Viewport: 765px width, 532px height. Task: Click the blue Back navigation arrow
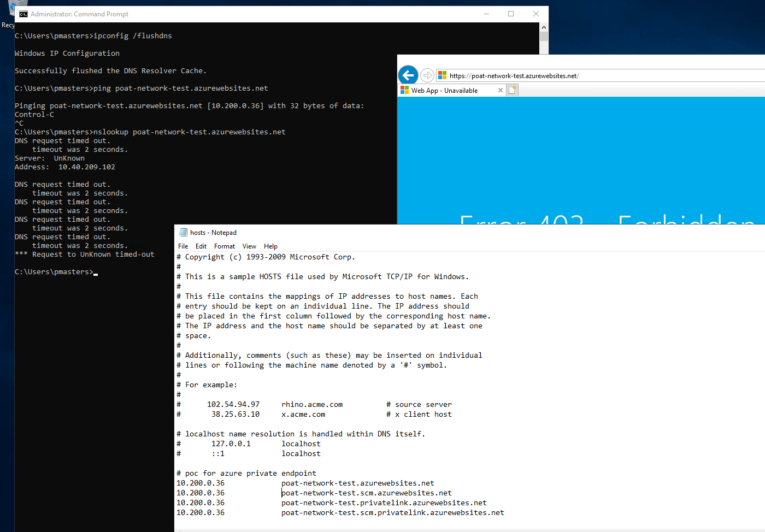(408, 75)
